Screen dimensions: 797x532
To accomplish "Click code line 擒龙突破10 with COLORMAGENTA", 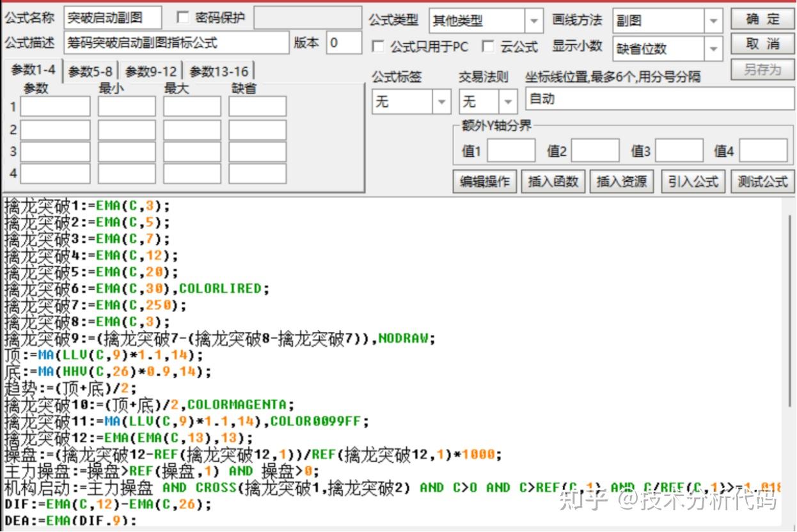I will [x=149, y=405].
